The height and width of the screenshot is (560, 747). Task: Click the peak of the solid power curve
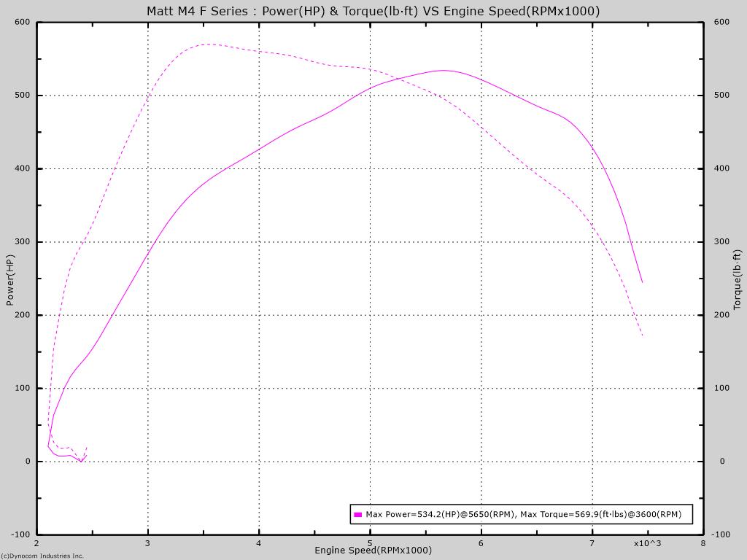pos(444,71)
